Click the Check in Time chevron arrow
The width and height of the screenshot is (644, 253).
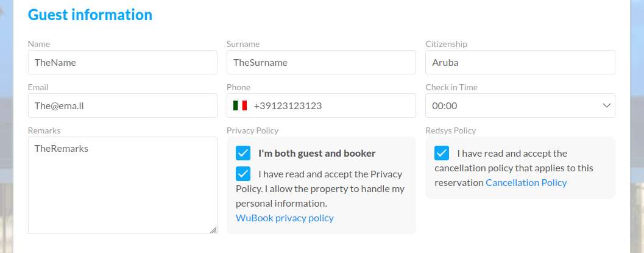pos(606,105)
